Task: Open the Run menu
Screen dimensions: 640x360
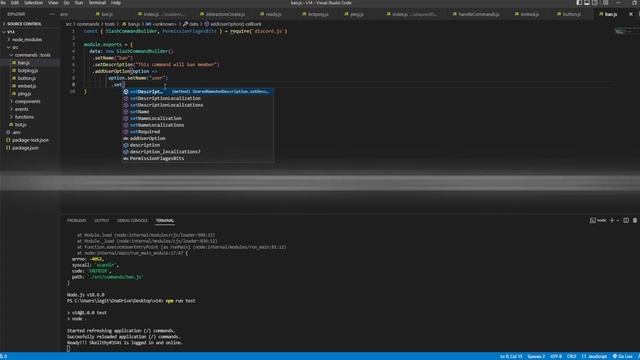Action: (x=79, y=3)
